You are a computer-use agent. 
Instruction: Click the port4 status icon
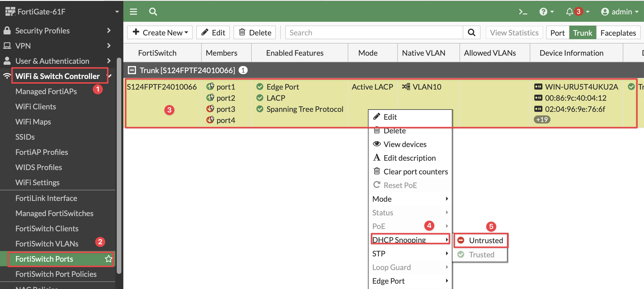click(210, 120)
